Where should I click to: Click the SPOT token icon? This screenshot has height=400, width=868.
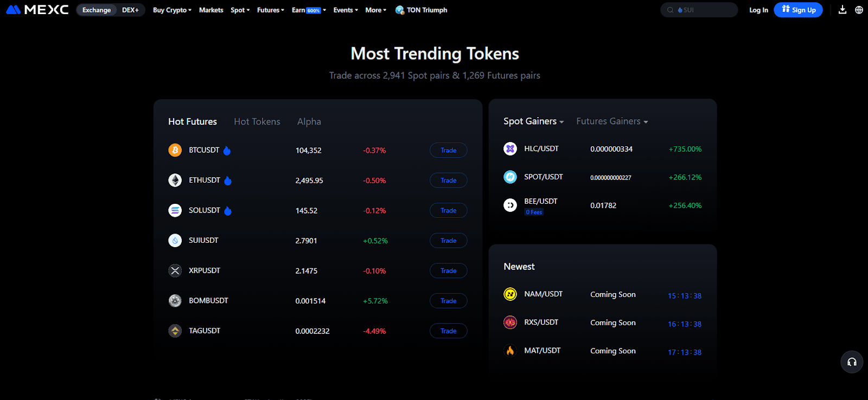coord(510,177)
